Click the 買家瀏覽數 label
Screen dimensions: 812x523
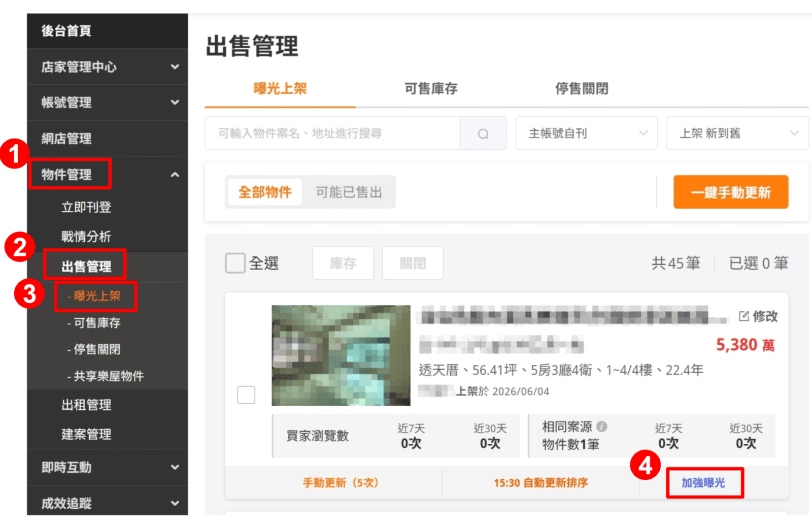tap(318, 436)
